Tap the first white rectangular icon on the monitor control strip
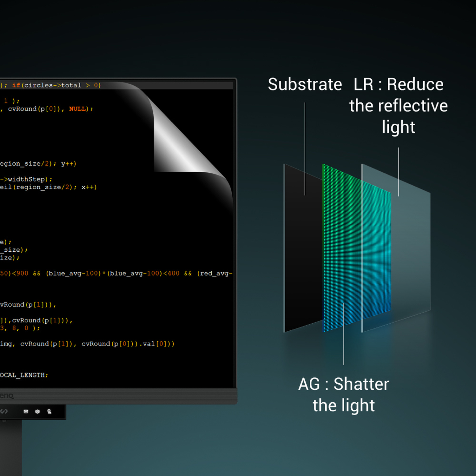Viewport: 476px width, 476px height. pyautogui.click(x=26, y=412)
